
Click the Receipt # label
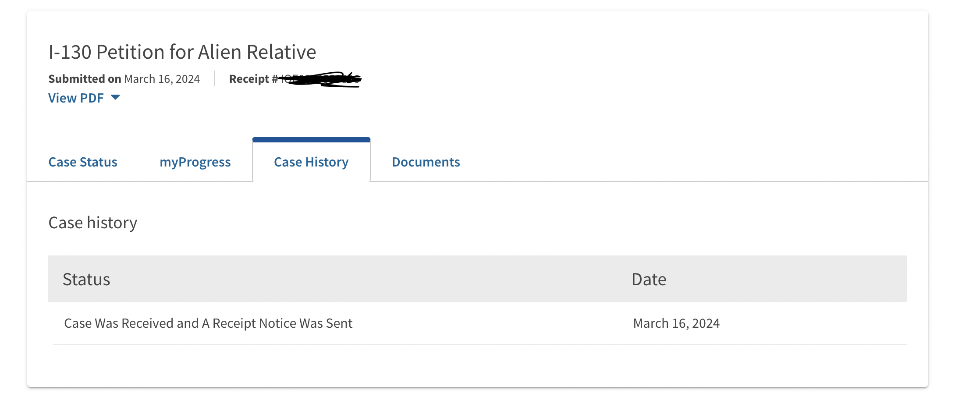(253, 79)
